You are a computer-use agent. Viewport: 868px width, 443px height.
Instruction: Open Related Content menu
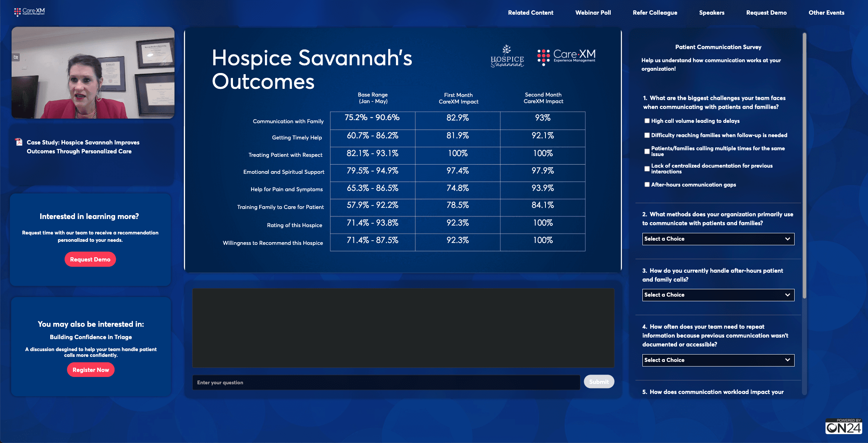(530, 13)
